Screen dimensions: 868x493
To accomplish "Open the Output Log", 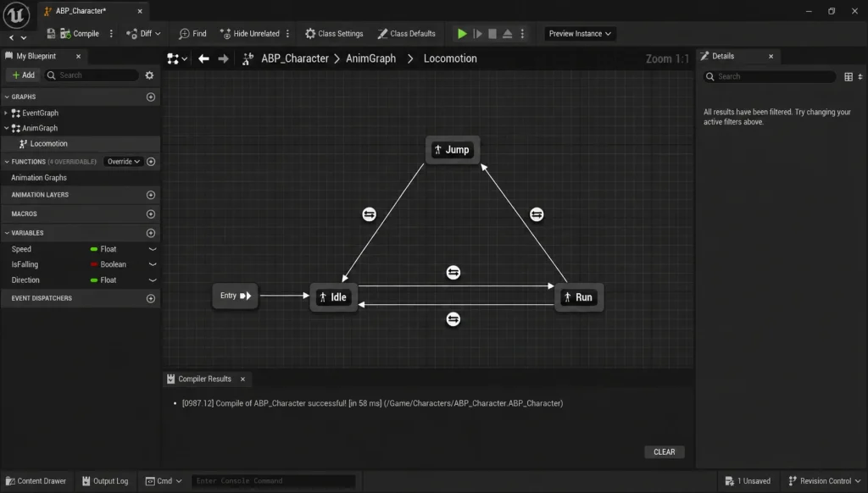I will [x=105, y=481].
